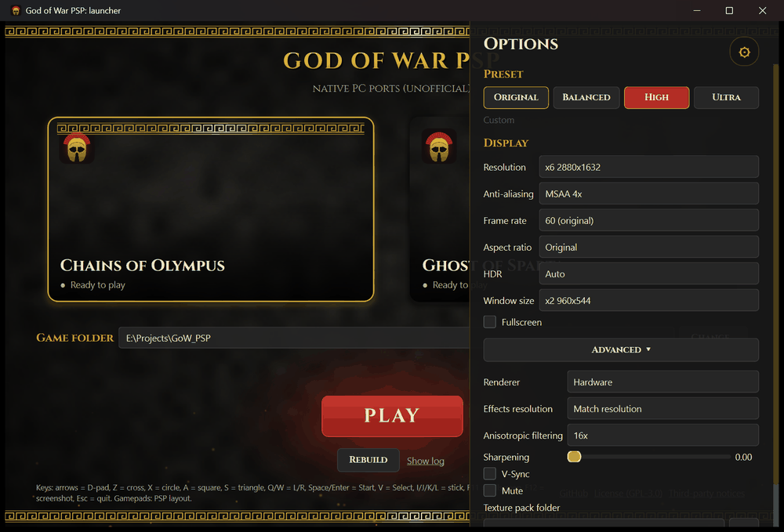Open the Show log link
This screenshot has width=784, height=532.
point(426,461)
